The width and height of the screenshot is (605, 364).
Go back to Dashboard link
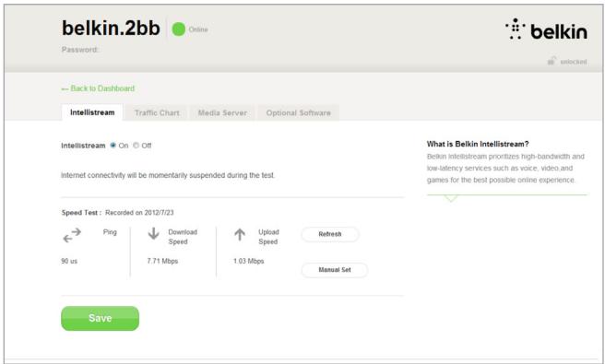tap(98, 88)
